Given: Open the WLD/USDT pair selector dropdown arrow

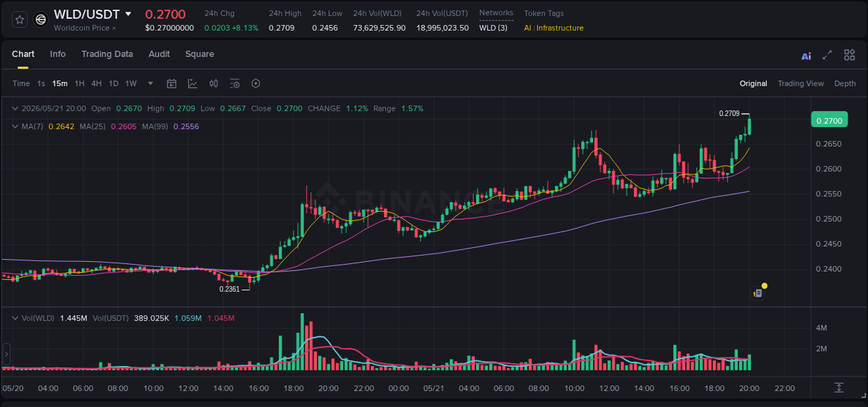Looking at the screenshot, I should click(x=128, y=14).
